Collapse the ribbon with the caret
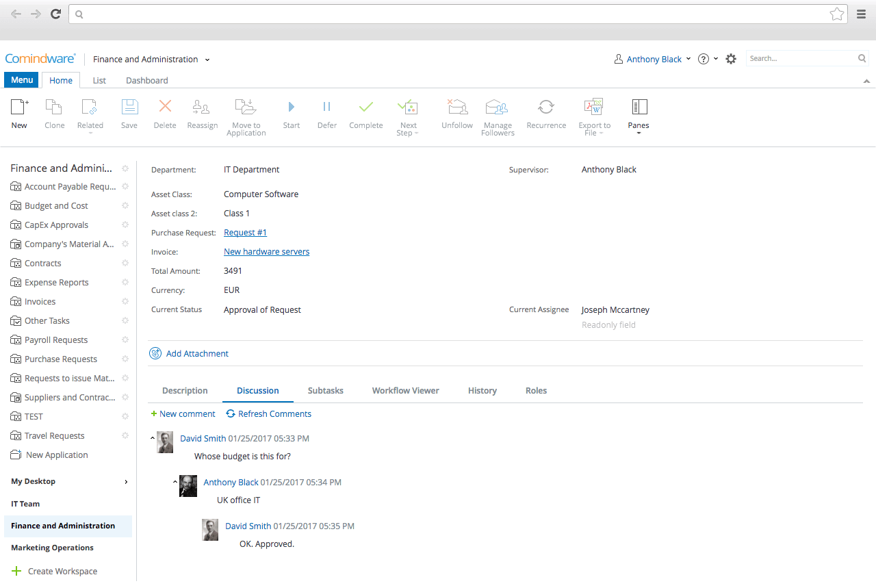The height and width of the screenshot is (588, 876). 866,81
